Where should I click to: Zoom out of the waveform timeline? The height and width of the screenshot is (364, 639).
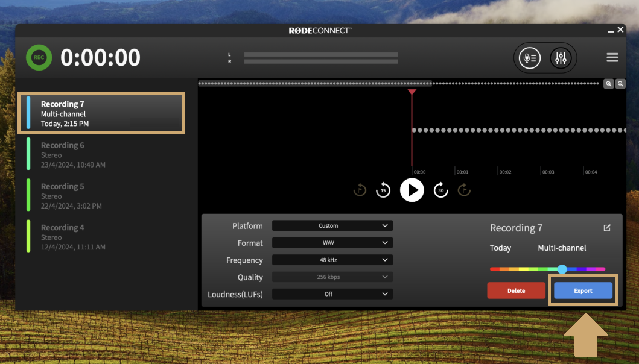(620, 84)
